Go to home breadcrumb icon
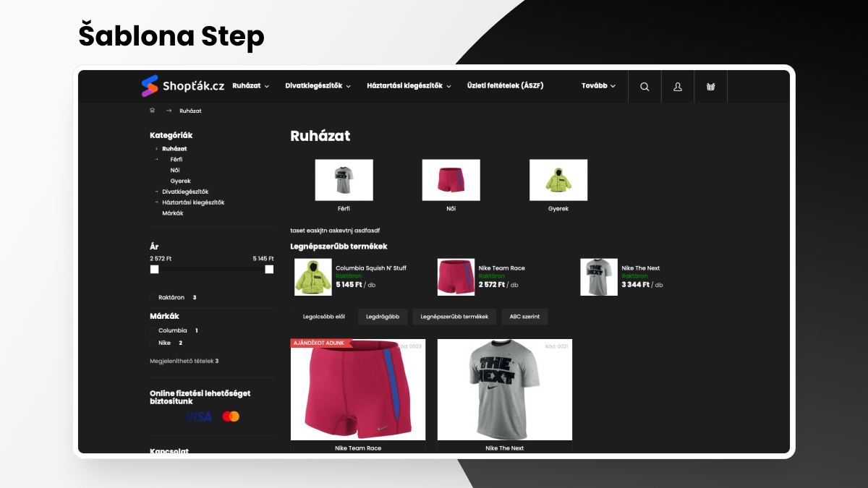 pyautogui.click(x=152, y=111)
